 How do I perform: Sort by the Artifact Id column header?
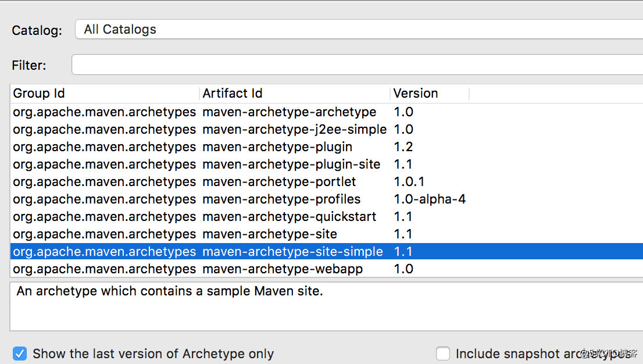coord(295,94)
